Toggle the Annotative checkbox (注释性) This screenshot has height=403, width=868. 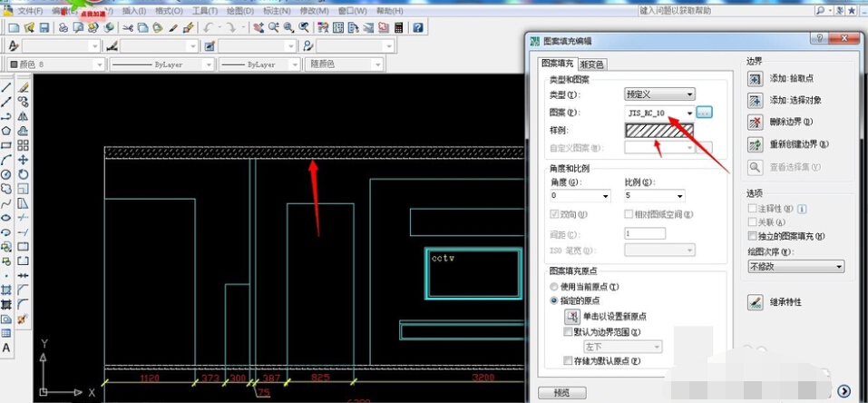(x=752, y=209)
